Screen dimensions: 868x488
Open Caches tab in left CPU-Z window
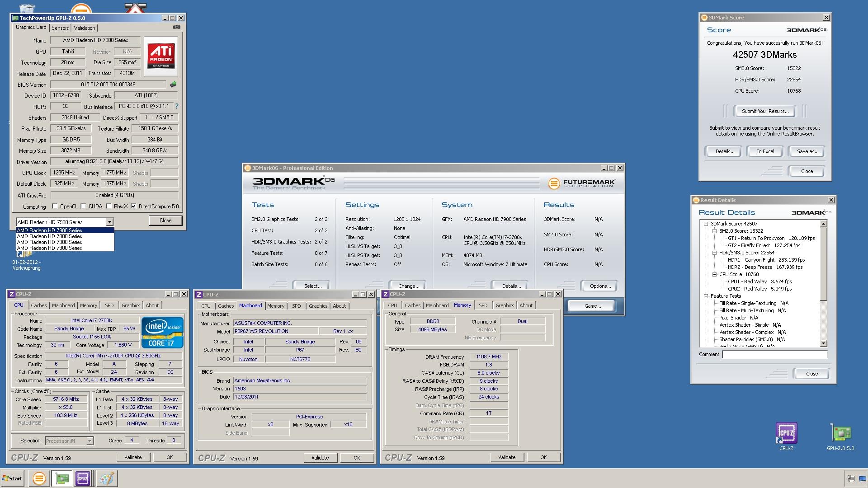tap(39, 305)
